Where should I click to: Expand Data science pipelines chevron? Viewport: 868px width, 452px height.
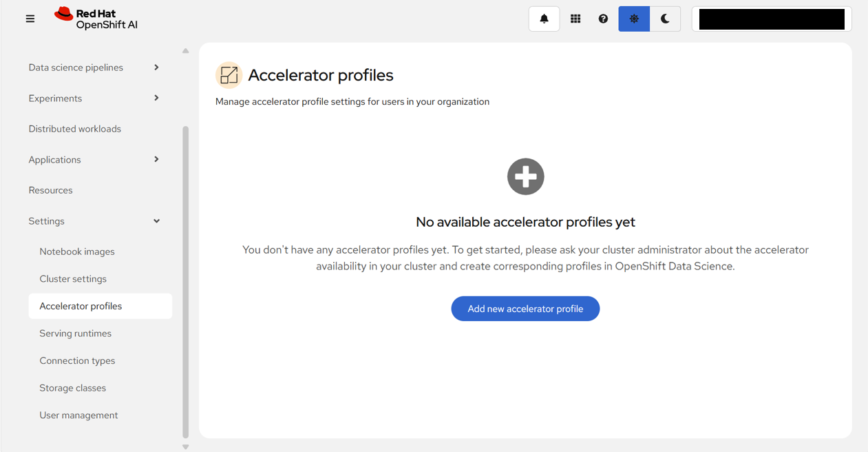(x=156, y=68)
